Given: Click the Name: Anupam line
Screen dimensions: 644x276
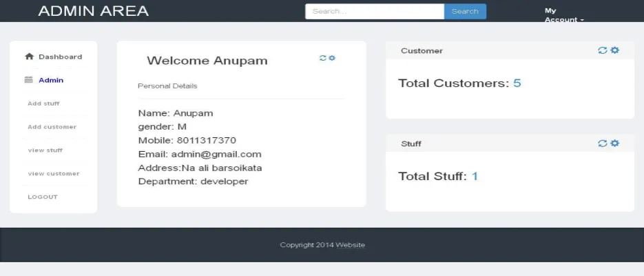Looking at the screenshot, I should point(176,113).
